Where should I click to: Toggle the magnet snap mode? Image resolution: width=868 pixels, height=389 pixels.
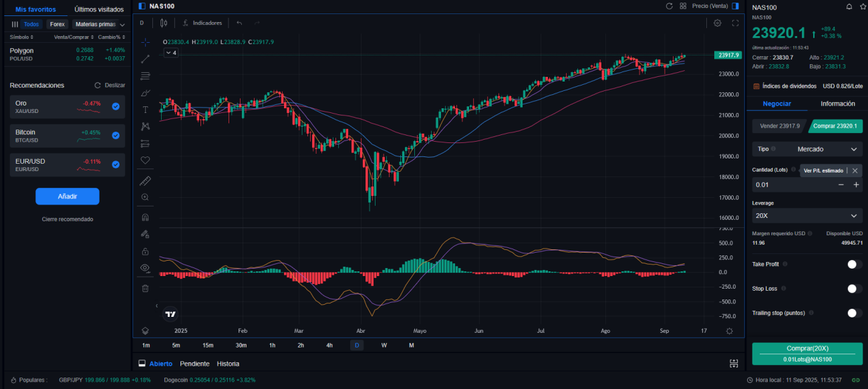point(145,217)
